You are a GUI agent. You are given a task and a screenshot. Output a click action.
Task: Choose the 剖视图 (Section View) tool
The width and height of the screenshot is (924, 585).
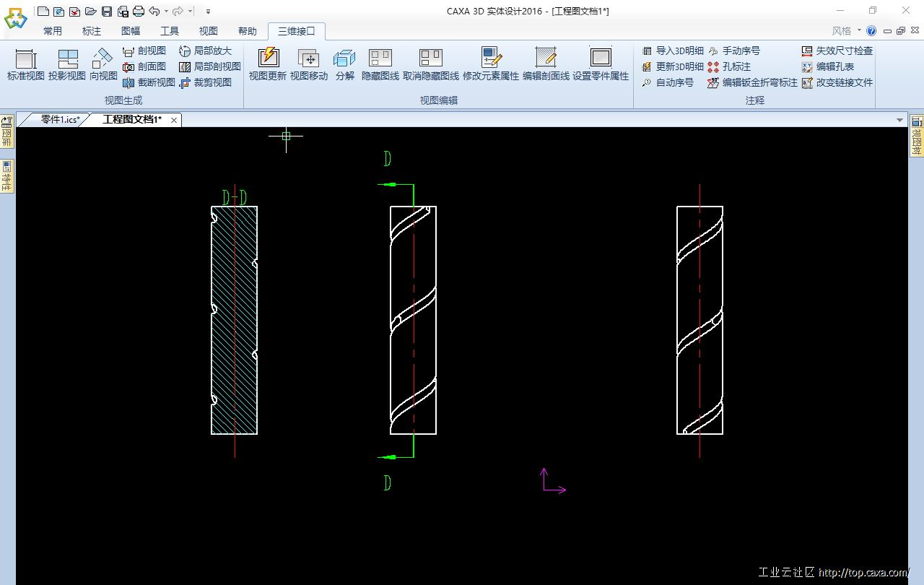coord(144,51)
